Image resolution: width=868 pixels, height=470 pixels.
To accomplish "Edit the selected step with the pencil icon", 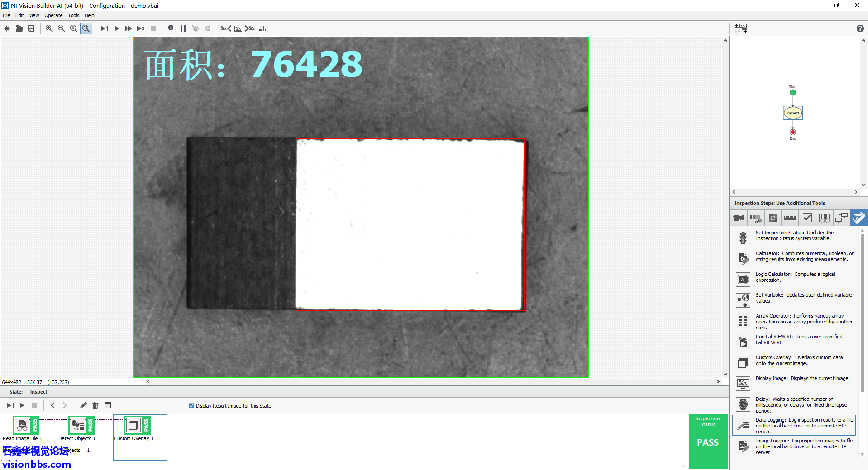I will point(83,405).
